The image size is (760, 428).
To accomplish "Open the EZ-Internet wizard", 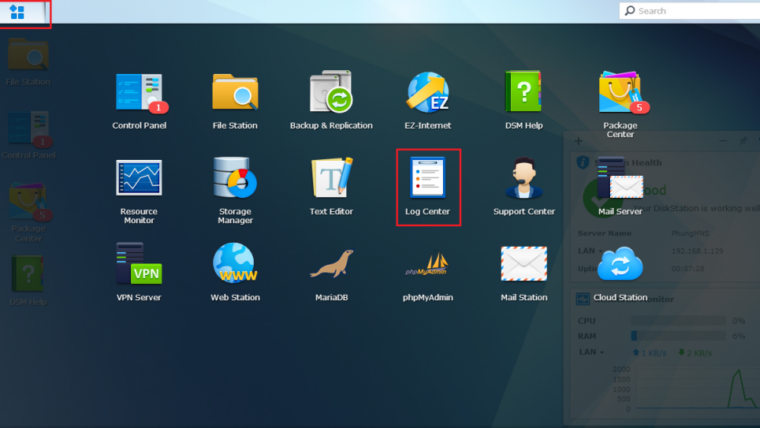I will click(x=428, y=101).
